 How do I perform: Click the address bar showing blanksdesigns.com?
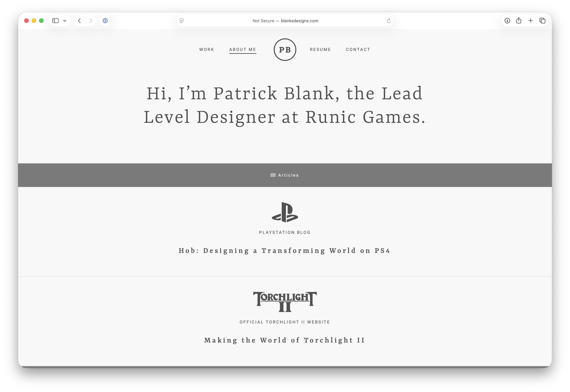[285, 21]
